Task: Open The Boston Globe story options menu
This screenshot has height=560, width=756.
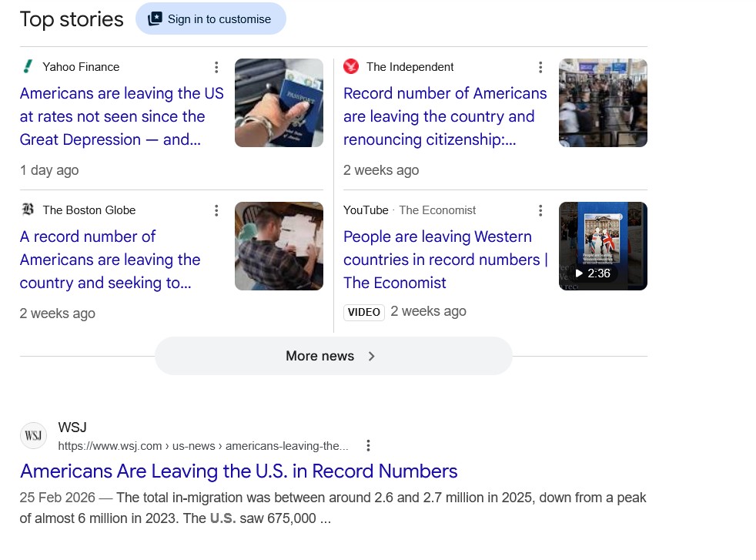Action: click(x=216, y=210)
